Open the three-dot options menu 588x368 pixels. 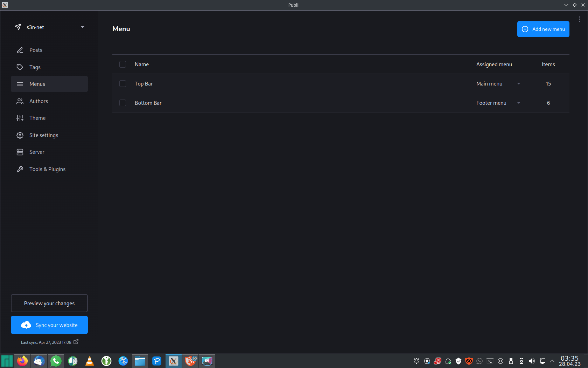580,19
